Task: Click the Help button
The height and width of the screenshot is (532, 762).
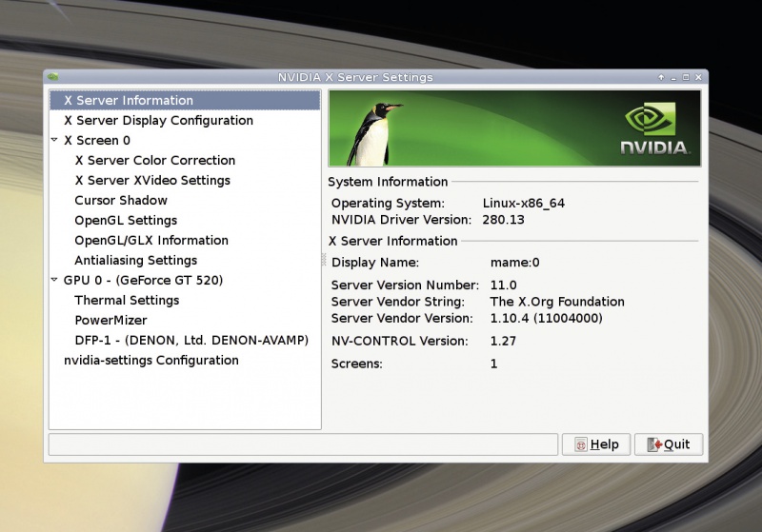Action: tap(596, 444)
